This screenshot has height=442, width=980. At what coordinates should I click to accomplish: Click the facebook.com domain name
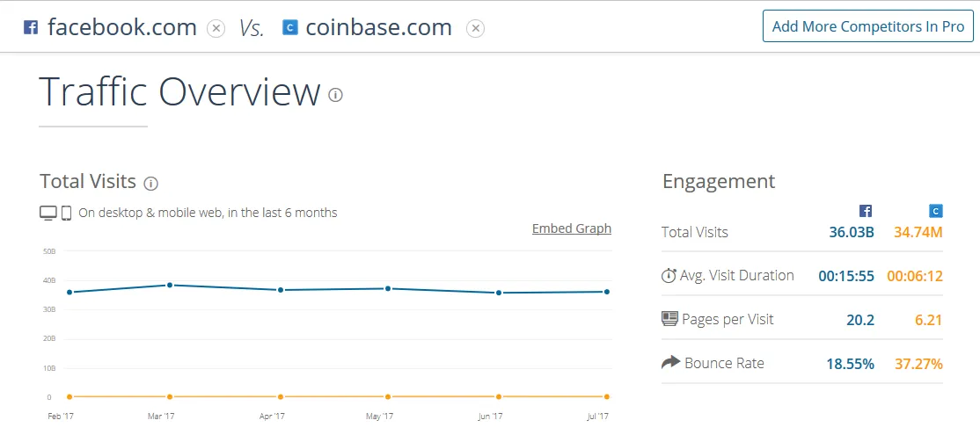tap(122, 27)
